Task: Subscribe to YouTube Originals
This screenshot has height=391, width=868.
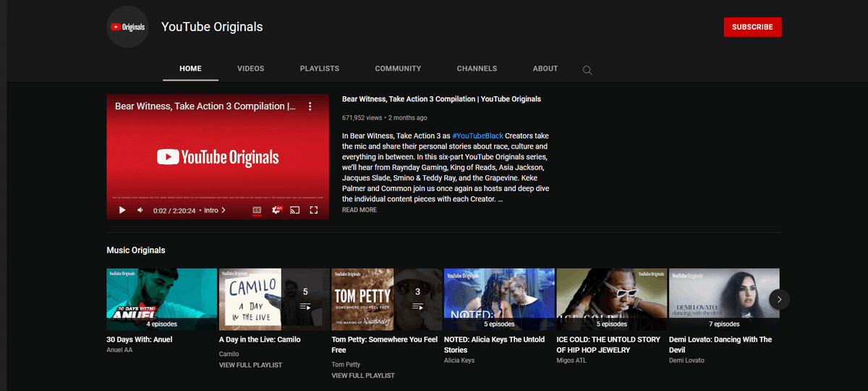Action: coord(752,27)
